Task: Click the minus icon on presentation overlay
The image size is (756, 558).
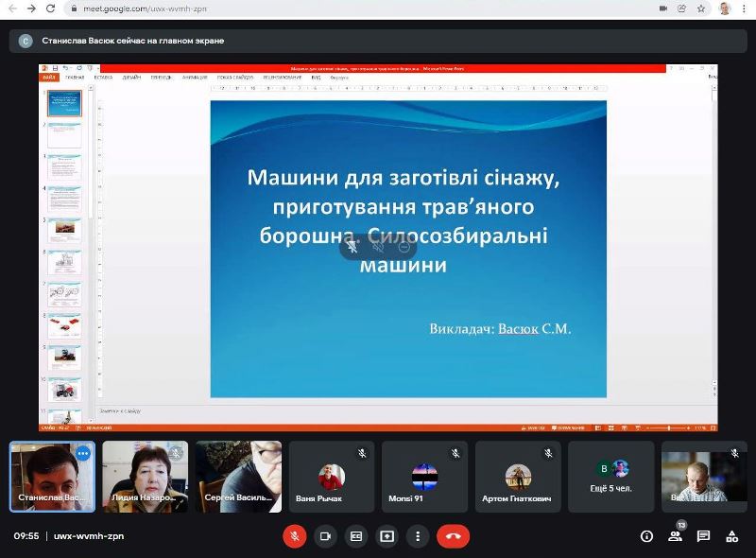Action: (x=404, y=247)
